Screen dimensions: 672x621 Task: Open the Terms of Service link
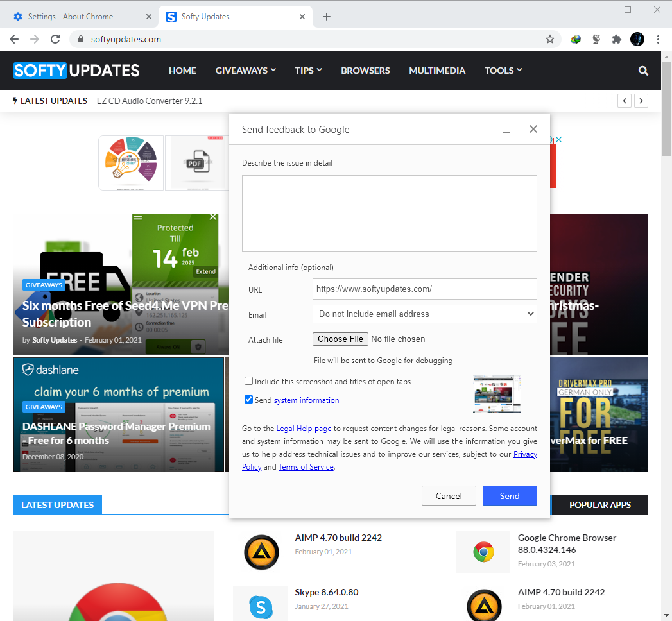coord(306,467)
